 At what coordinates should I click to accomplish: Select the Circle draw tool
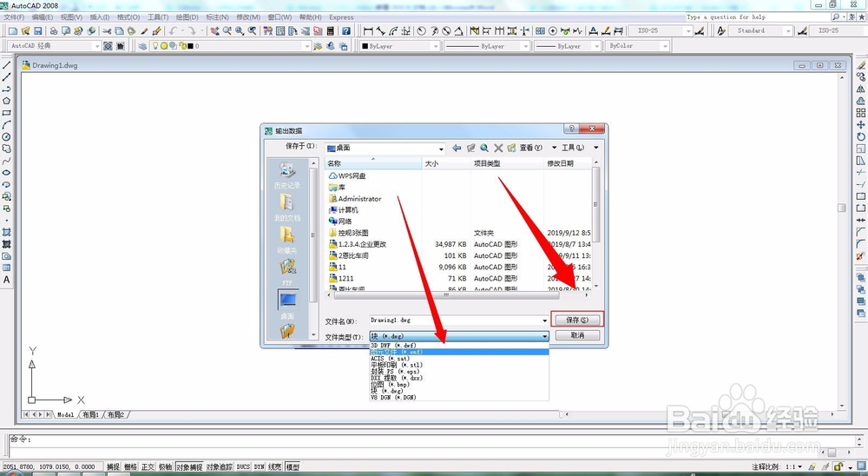(7, 137)
